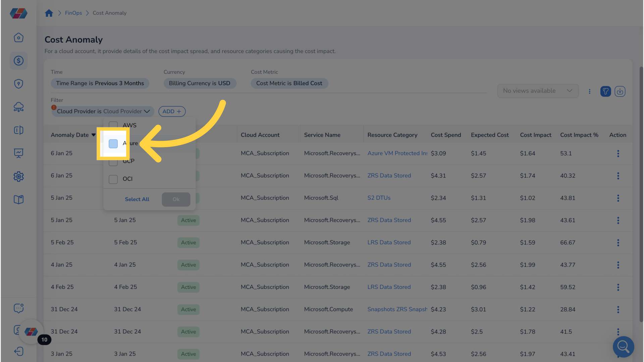Click the Cost Spend column header
The image size is (644, 362).
tap(446, 135)
